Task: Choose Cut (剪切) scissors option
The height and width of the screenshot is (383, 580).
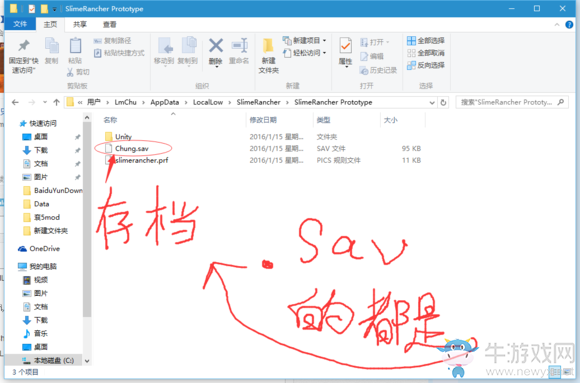Action: tap(78, 72)
